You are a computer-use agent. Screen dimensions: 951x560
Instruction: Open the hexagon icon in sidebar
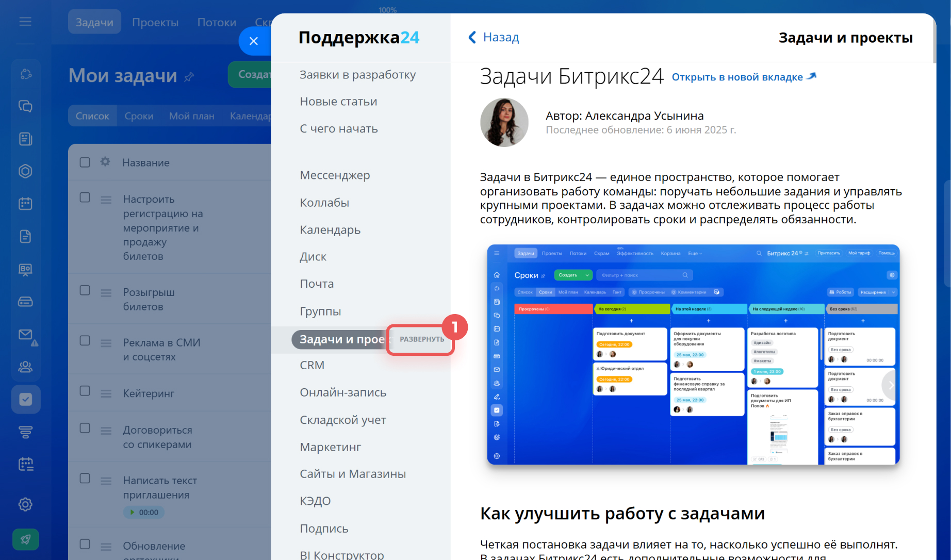(x=25, y=171)
